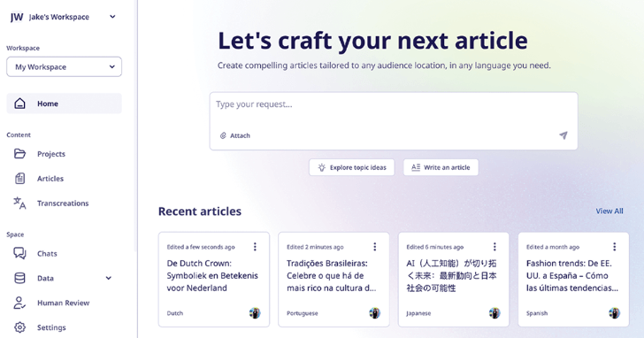Image resolution: width=644 pixels, height=338 pixels.
Task: Click the author avatar on Dutch card
Action: click(x=255, y=313)
